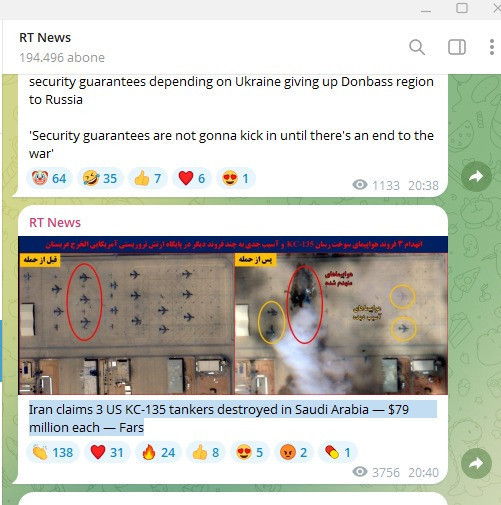501x505 pixels.
Task: Click thumbs up reaction showing 7
Action: click(147, 178)
